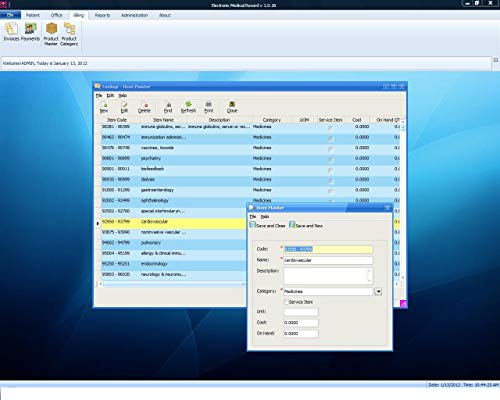Select the pulmonary item row
The height and width of the screenshot is (400, 500).
point(174,243)
